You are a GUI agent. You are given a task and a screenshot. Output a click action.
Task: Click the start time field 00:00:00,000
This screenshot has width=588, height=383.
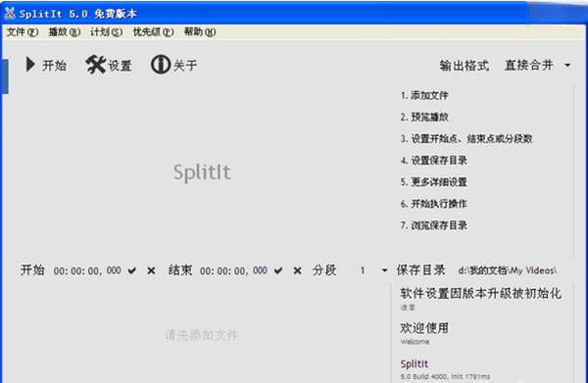87,270
